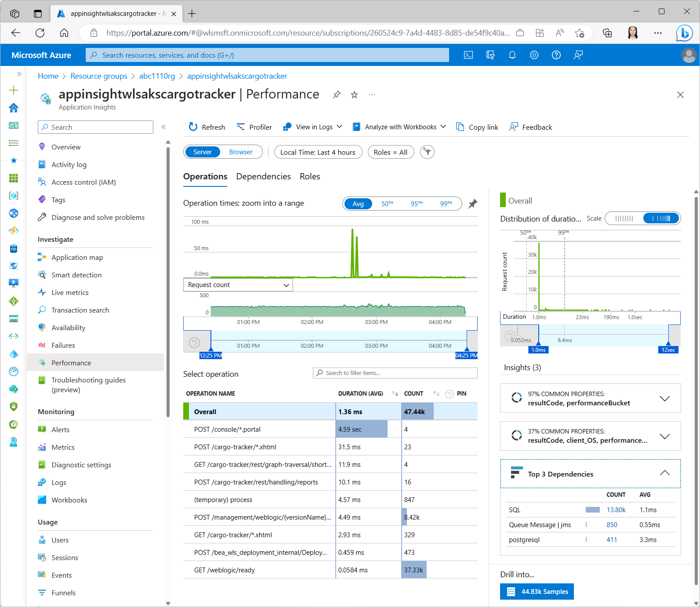Select 99th percentile aggregation
Screen dimensions: 700x608
(x=446, y=204)
